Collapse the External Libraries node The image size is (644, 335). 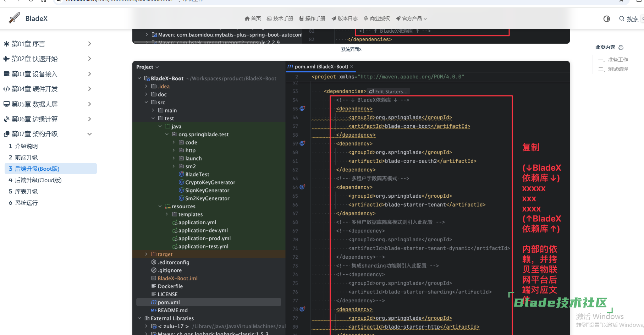tap(139, 318)
